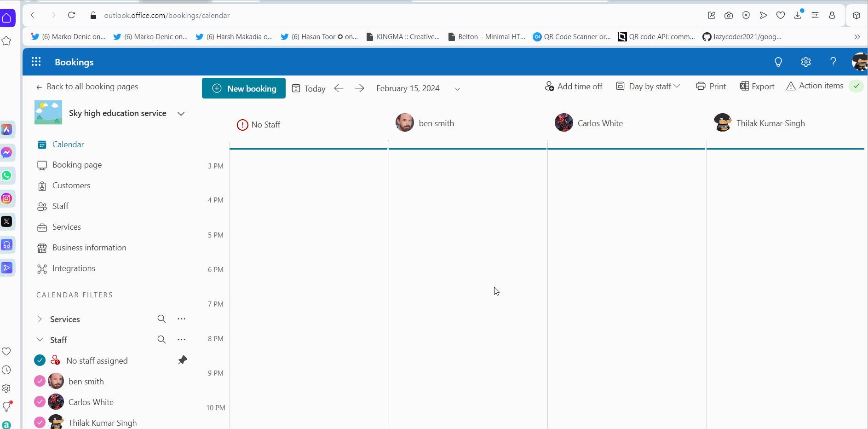The width and height of the screenshot is (868, 429).
Task: Open the Services page from sidebar
Action: point(66,227)
